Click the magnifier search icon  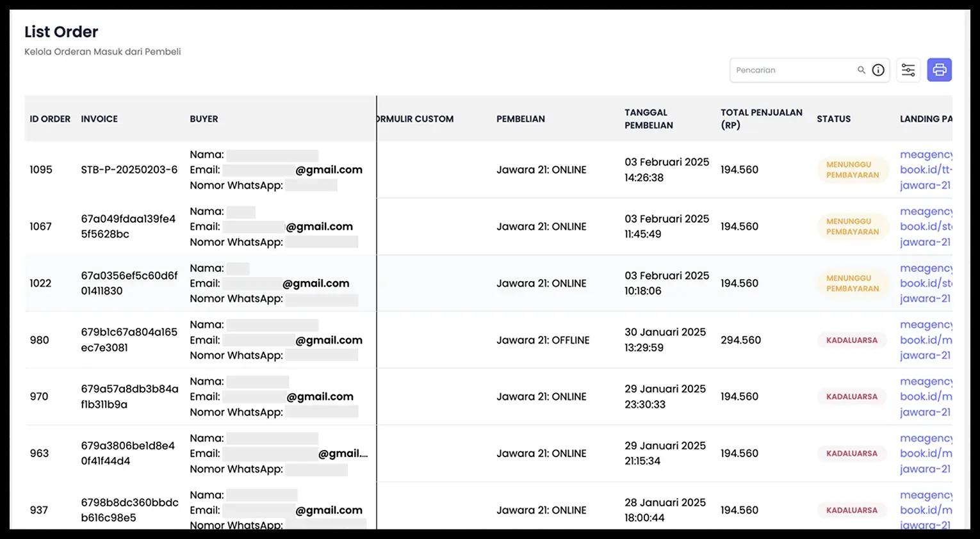pyautogui.click(x=862, y=70)
